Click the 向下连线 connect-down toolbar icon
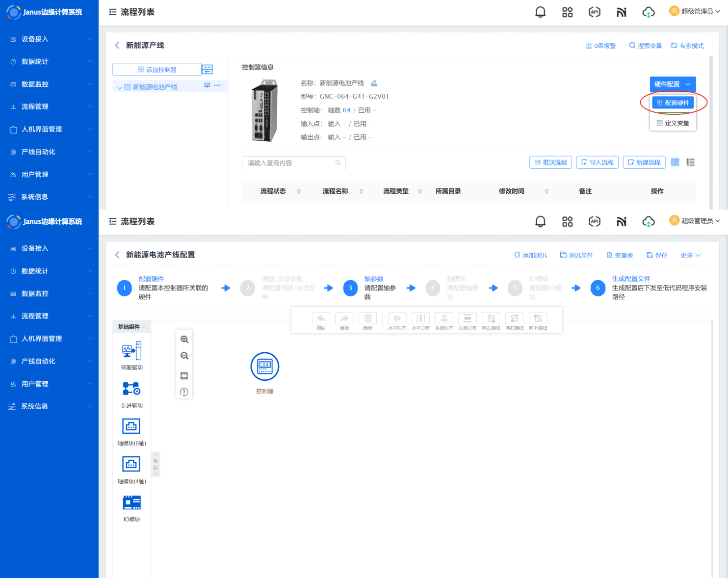 point(538,319)
